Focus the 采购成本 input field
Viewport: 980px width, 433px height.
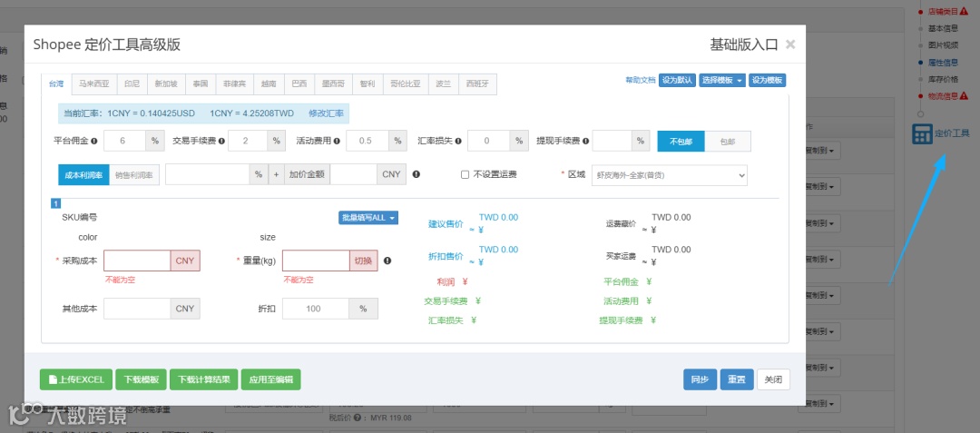[137, 261]
